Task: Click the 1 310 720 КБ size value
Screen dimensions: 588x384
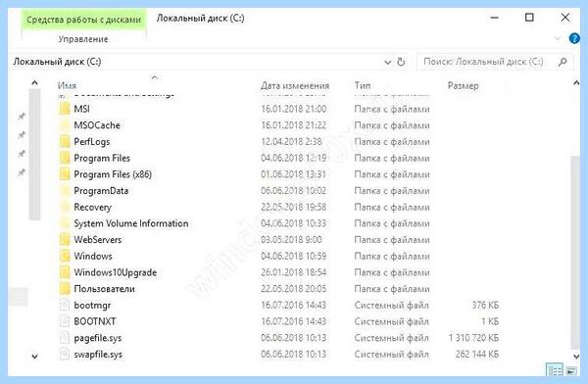Action: click(x=473, y=338)
